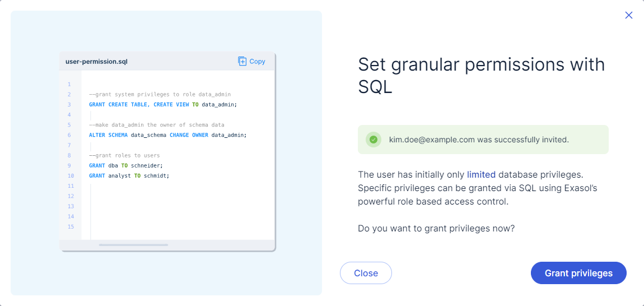Close the dialog with the X icon
The image size is (644, 306).
tap(629, 15)
